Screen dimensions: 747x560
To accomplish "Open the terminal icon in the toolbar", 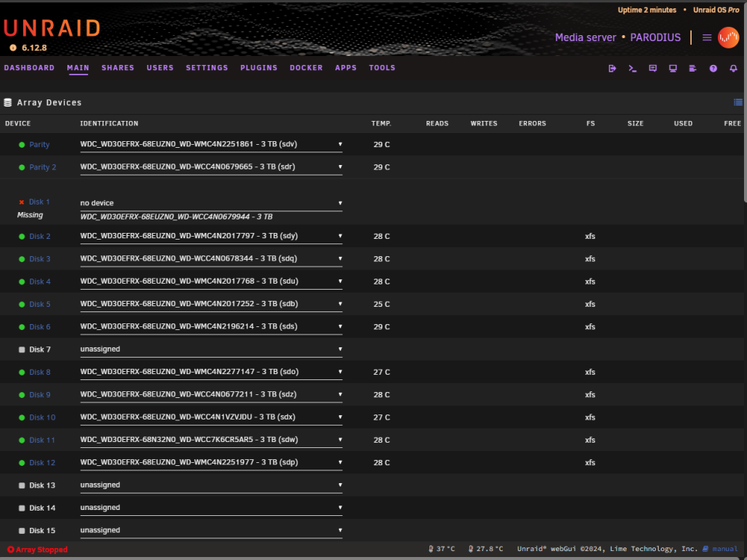I will tap(633, 69).
